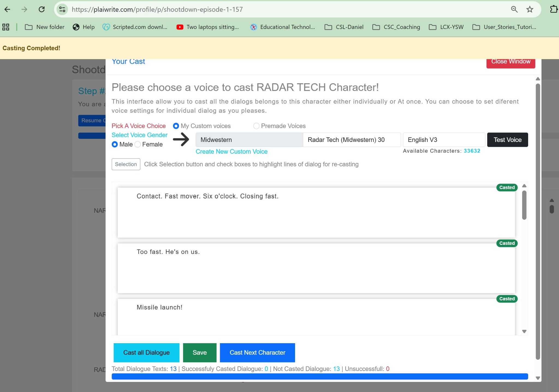This screenshot has height=392, width=559.
Task: Click the Casted badge on the 'Contact. Fast mover' dialogue
Action: [x=507, y=188]
